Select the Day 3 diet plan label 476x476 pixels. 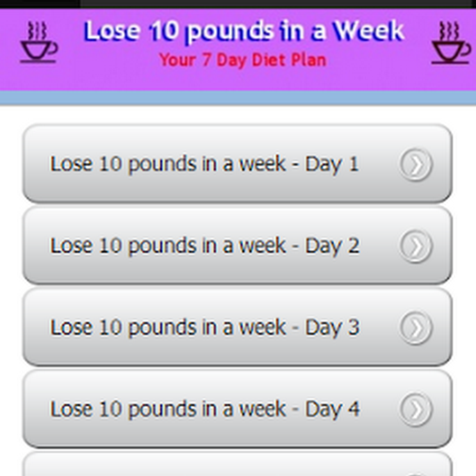pos(204,327)
